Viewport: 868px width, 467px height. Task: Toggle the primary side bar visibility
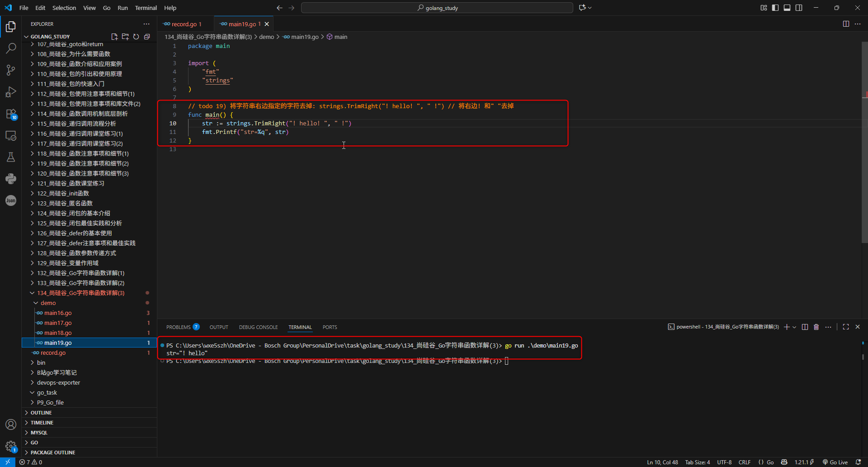pyautogui.click(x=775, y=8)
